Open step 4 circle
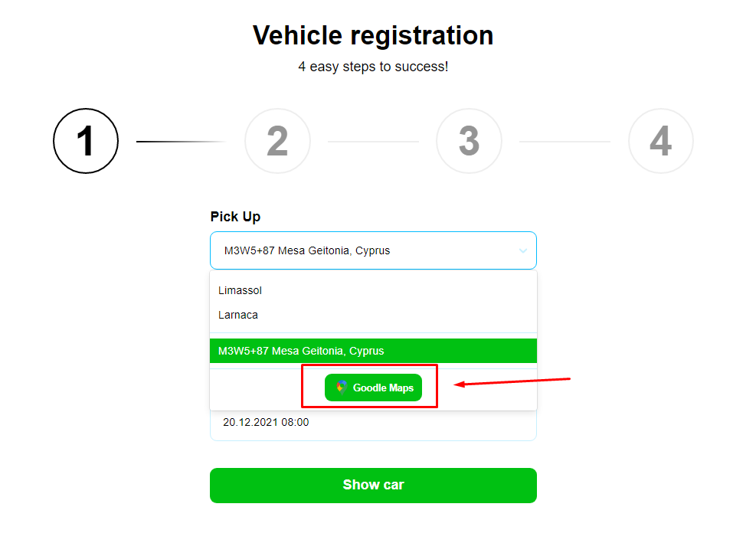Image resolution: width=756 pixels, height=543 pixels. pos(660,141)
